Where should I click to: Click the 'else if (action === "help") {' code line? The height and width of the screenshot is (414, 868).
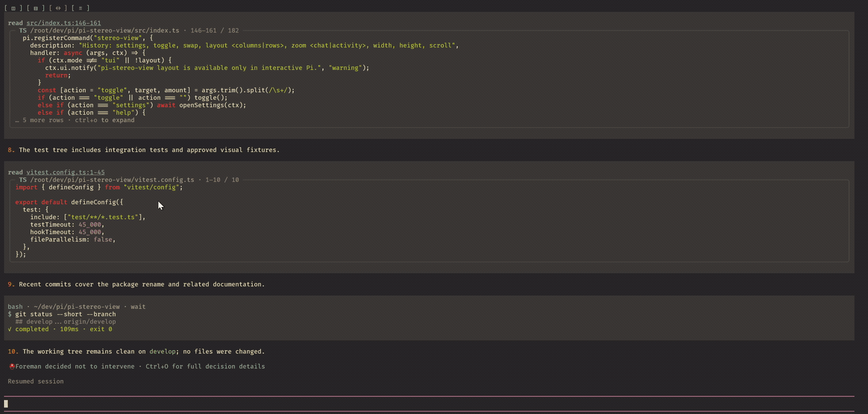click(92, 113)
